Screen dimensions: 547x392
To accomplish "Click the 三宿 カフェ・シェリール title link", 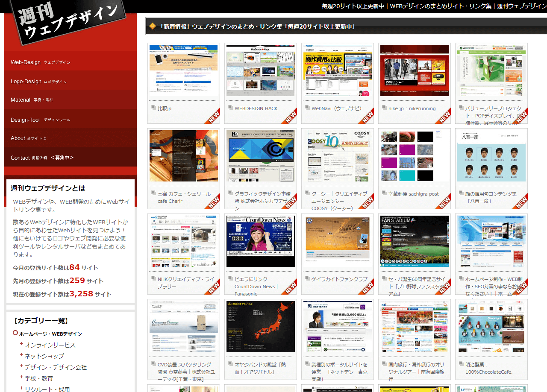I will click(x=186, y=197).
